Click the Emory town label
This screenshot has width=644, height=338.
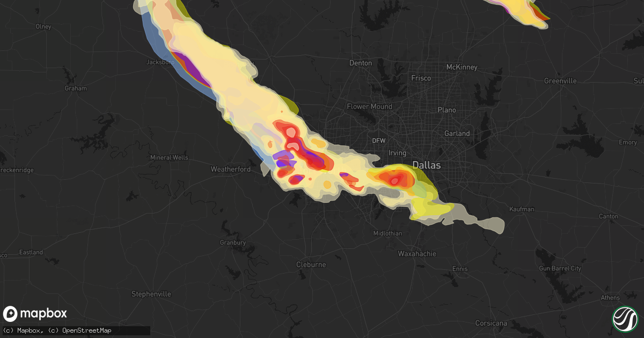point(628,143)
